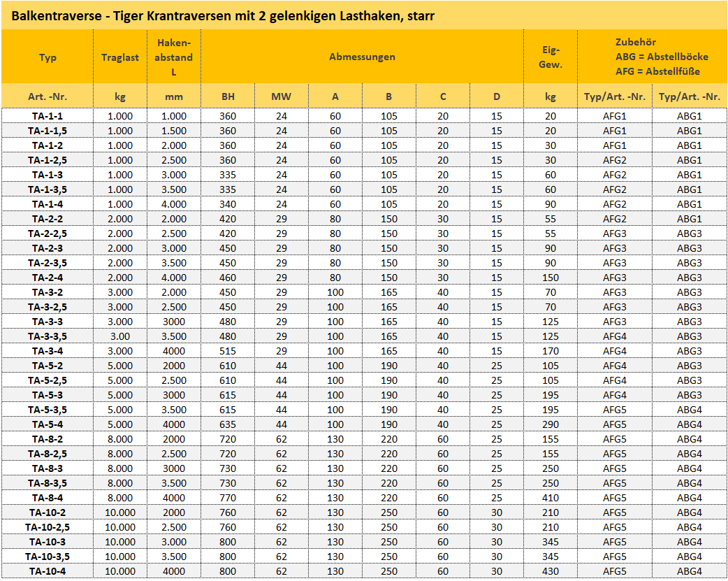The height and width of the screenshot is (581, 728).
Task: Select the 'D' dimension subheader
Action: pos(497,96)
